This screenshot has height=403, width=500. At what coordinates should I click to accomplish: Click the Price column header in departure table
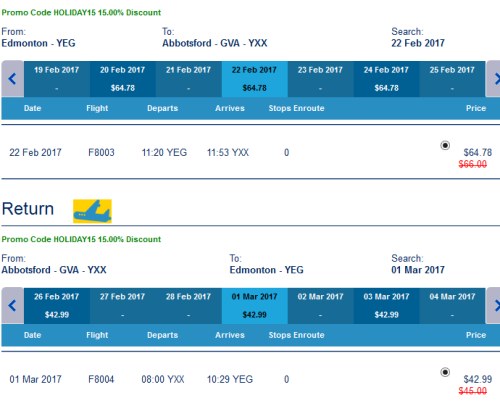point(476,108)
